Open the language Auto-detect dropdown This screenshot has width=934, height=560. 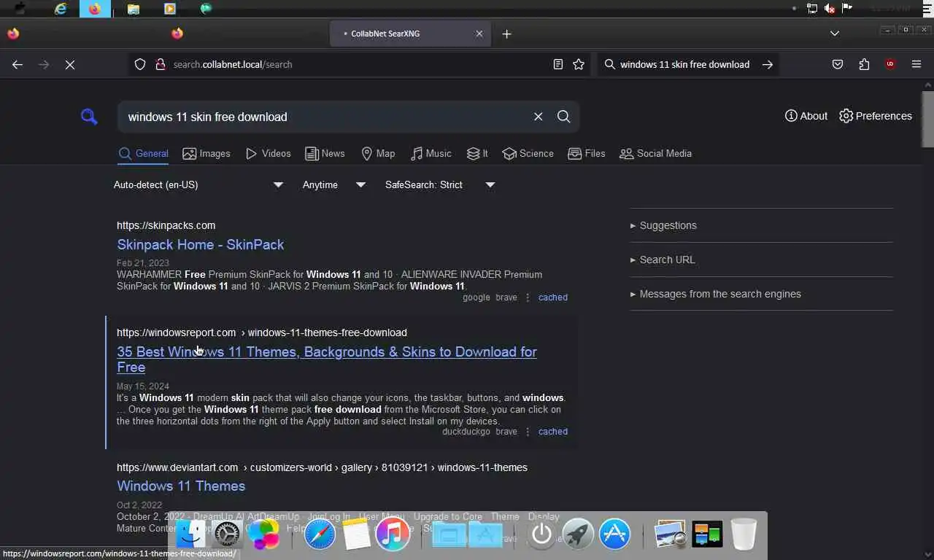[198, 184]
